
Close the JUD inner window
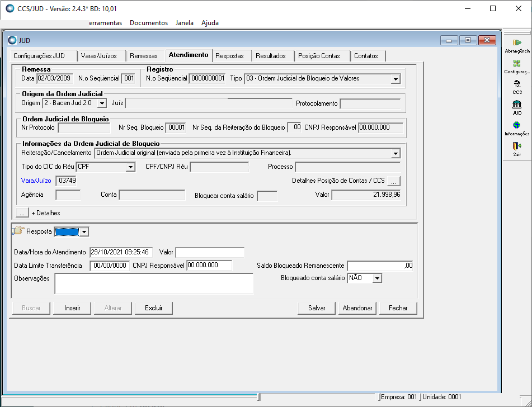pyautogui.click(x=487, y=40)
